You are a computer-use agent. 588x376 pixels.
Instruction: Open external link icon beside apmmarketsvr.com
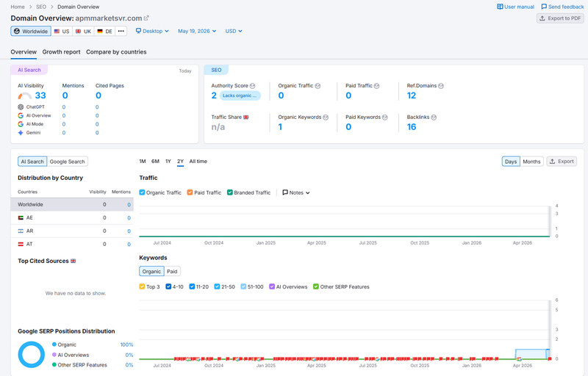click(146, 18)
